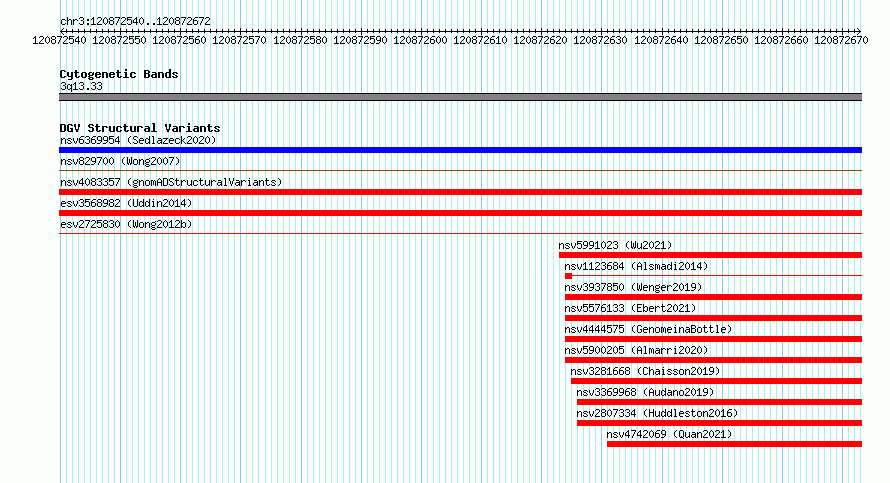Click the esv2725830 (Wong2012b) variant label
The image size is (890, 483).
pos(126,224)
